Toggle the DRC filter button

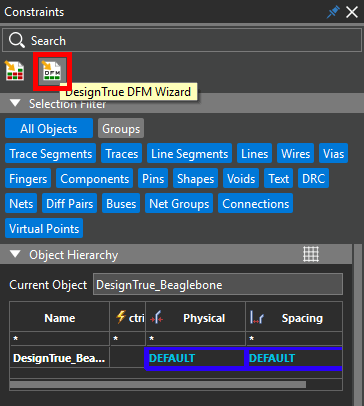point(313,178)
